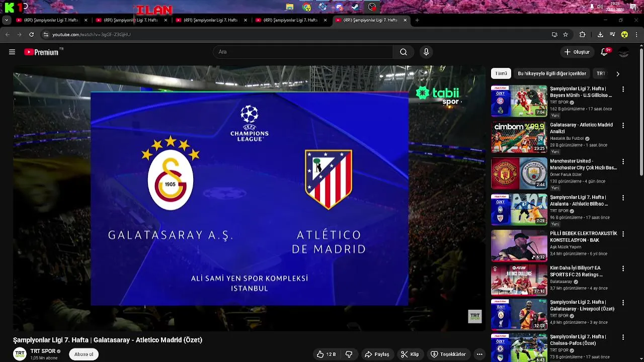
Task: Open cimbom %99,9 analysis thumbnail
Action: 519,137
